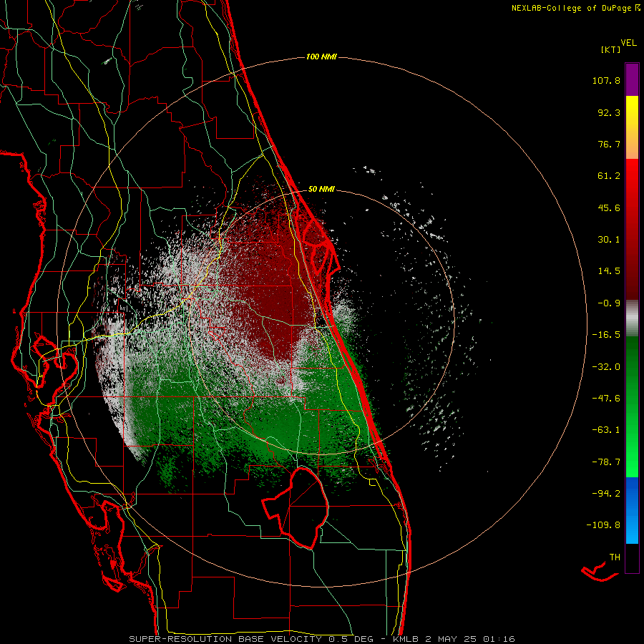
Task: Click the SUPER-RESOLUTION BASE VELOCITY caption text
Action: point(225,639)
